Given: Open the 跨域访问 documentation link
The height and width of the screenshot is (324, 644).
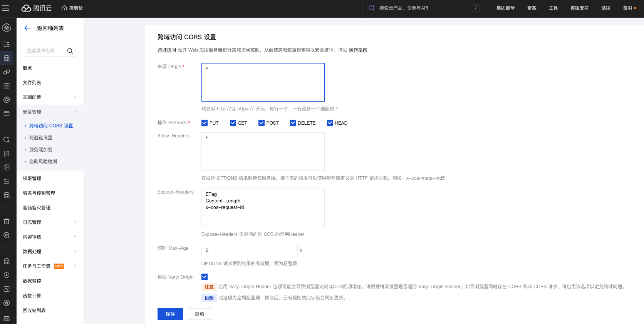Looking at the screenshot, I should pyautogui.click(x=167, y=50).
